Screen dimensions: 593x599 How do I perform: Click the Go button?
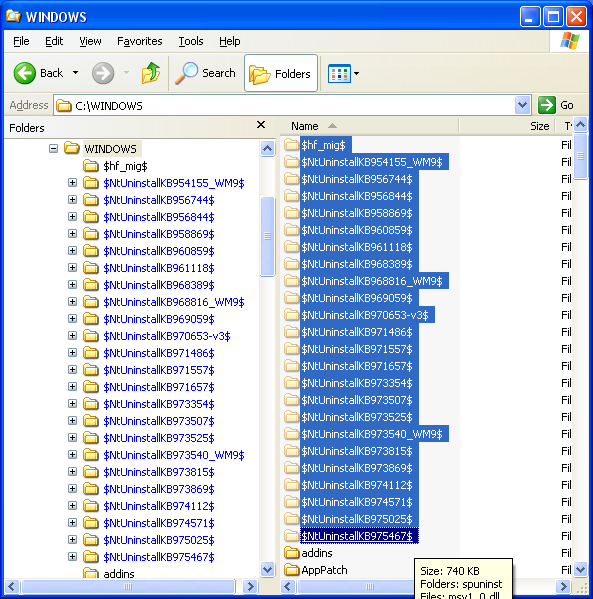point(556,105)
